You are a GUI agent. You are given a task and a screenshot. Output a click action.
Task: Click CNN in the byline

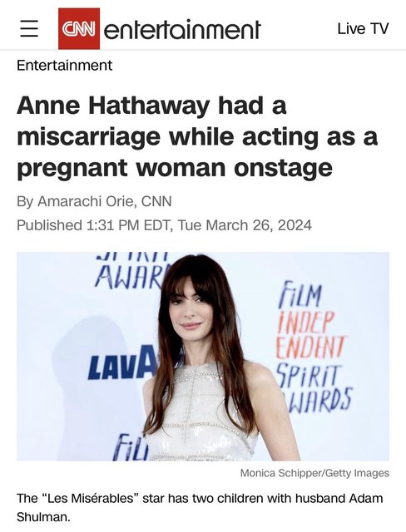[156, 201]
